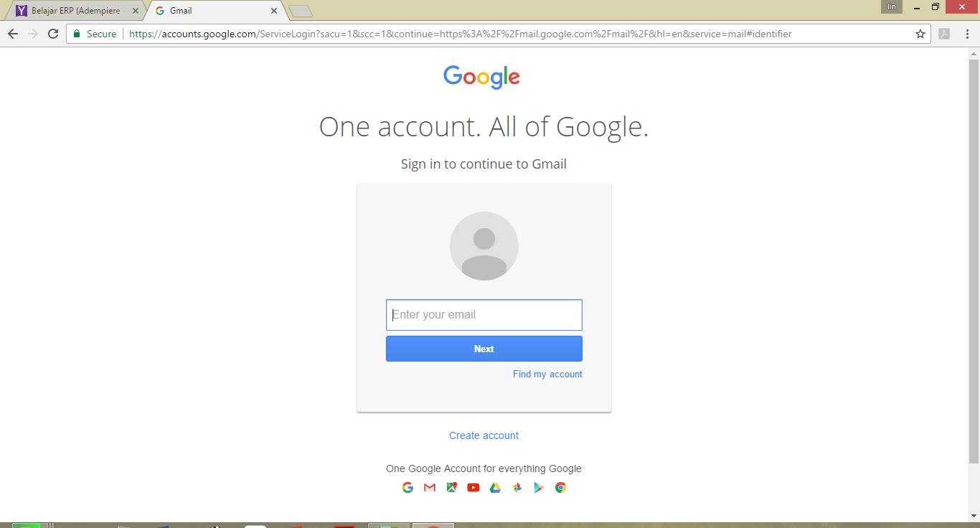Screen dimensions: 980x528
Task: Follow the Find my account link
Action: [547, 374]
